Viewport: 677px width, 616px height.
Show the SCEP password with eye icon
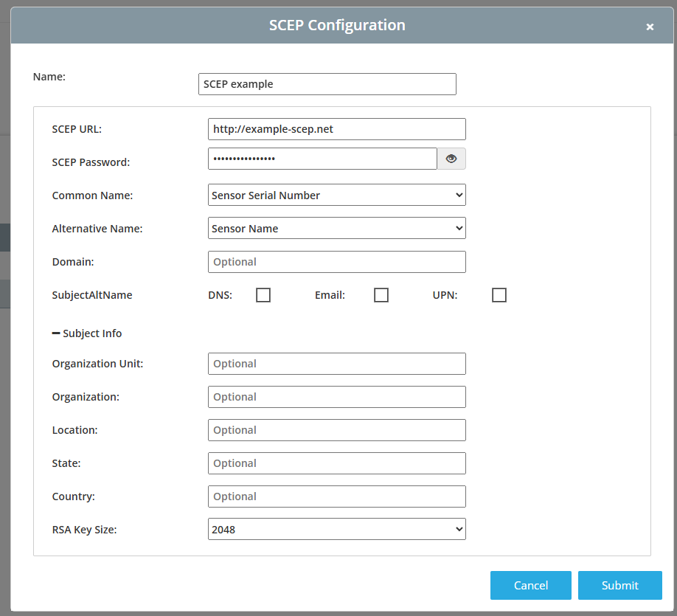451,159
